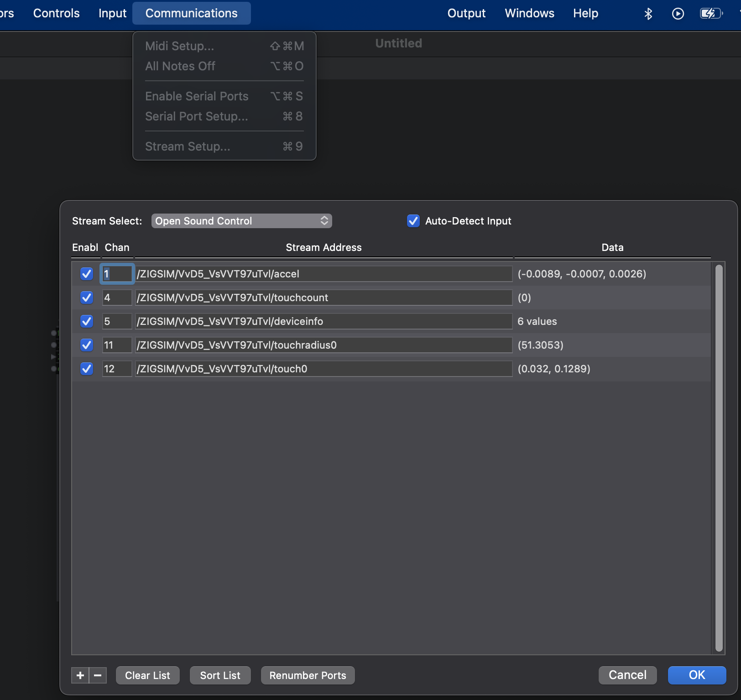Open the Output menu
Image resolution: width=741 pixels, height=700 pixels.
[466, 13]
